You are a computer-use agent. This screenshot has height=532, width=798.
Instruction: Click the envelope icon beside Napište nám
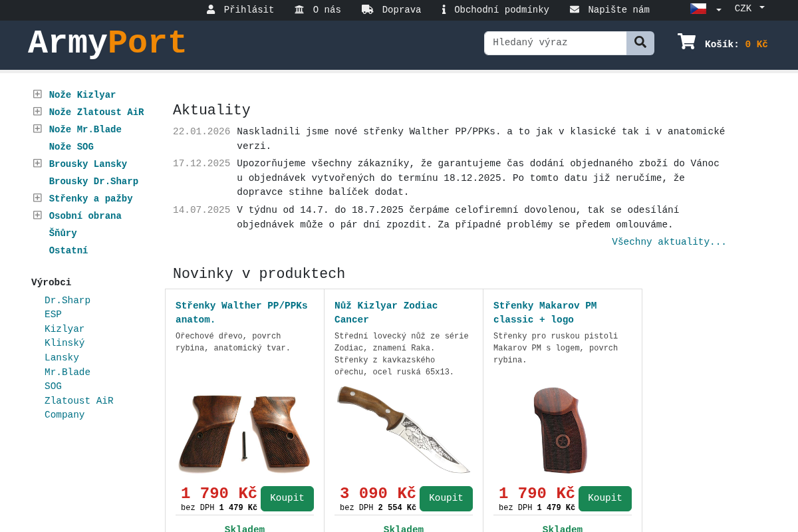click(x=575, y=9)
